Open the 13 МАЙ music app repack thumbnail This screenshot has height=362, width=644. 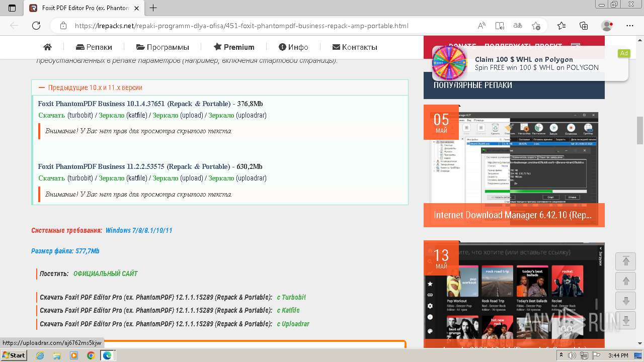[514, 294]
